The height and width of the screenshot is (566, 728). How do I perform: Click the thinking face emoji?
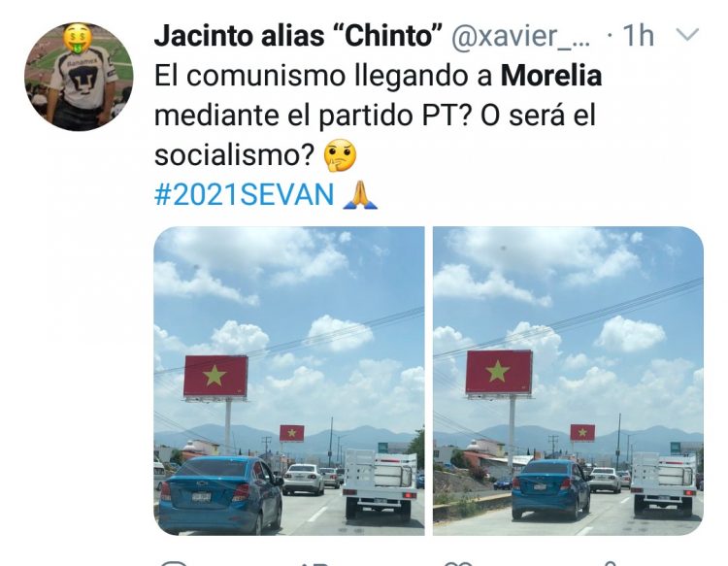point(341,155)
